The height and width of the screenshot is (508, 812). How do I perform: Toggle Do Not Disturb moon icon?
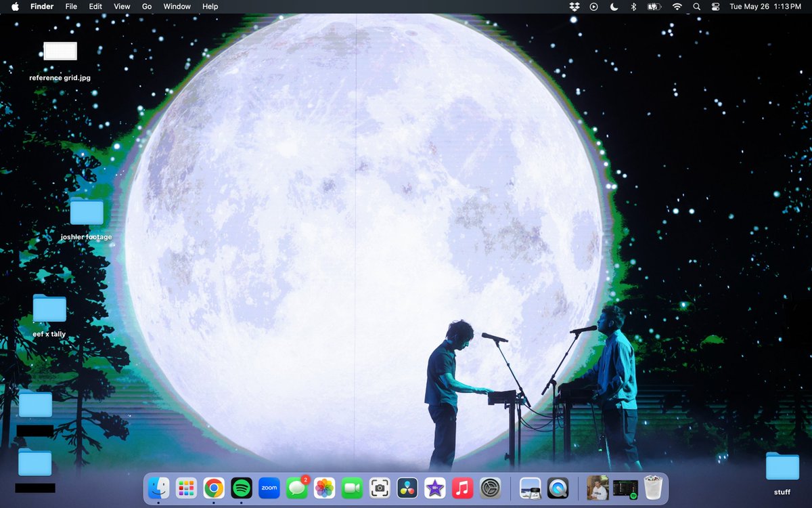[614, 6]
